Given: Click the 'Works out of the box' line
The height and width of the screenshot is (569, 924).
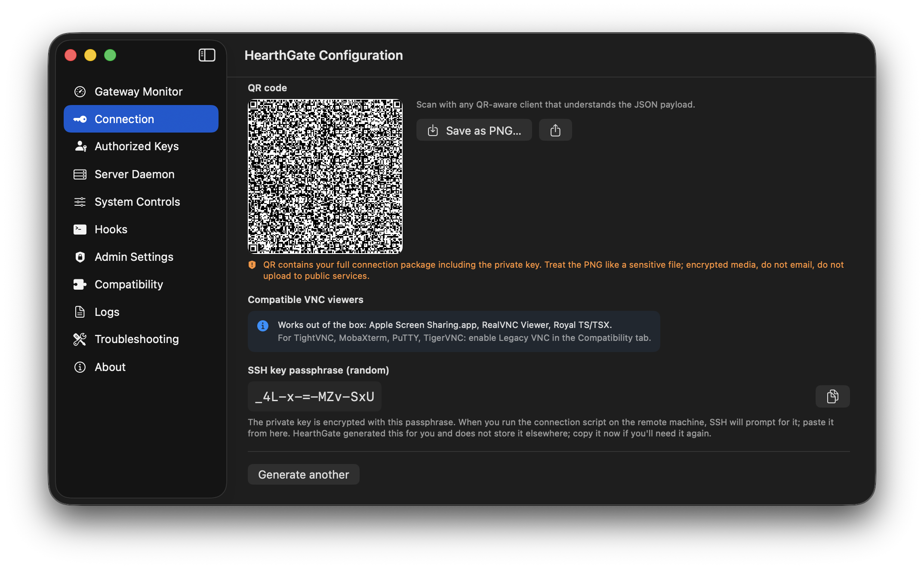Looking at the screenshot, I should [x=445, y=325].
